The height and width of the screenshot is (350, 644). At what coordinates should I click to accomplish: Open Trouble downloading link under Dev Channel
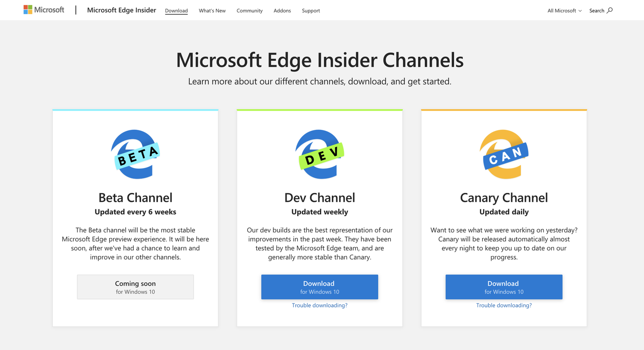(x=320, y=305)
